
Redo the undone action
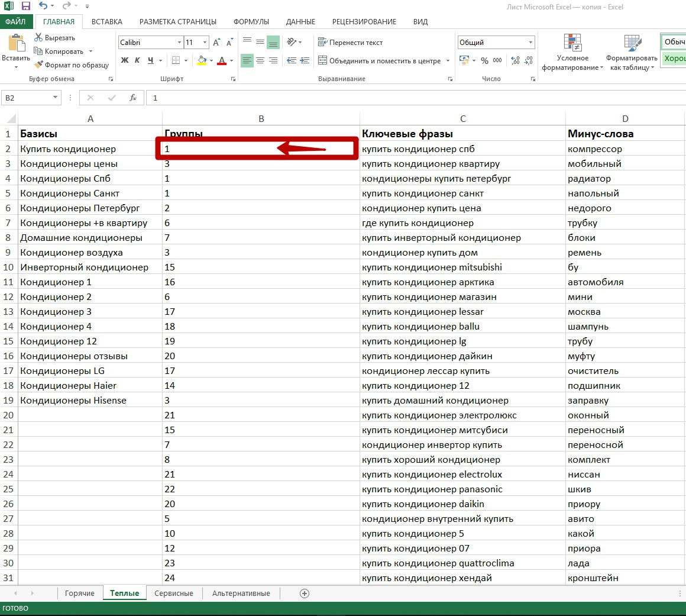(x=66, y=6)
